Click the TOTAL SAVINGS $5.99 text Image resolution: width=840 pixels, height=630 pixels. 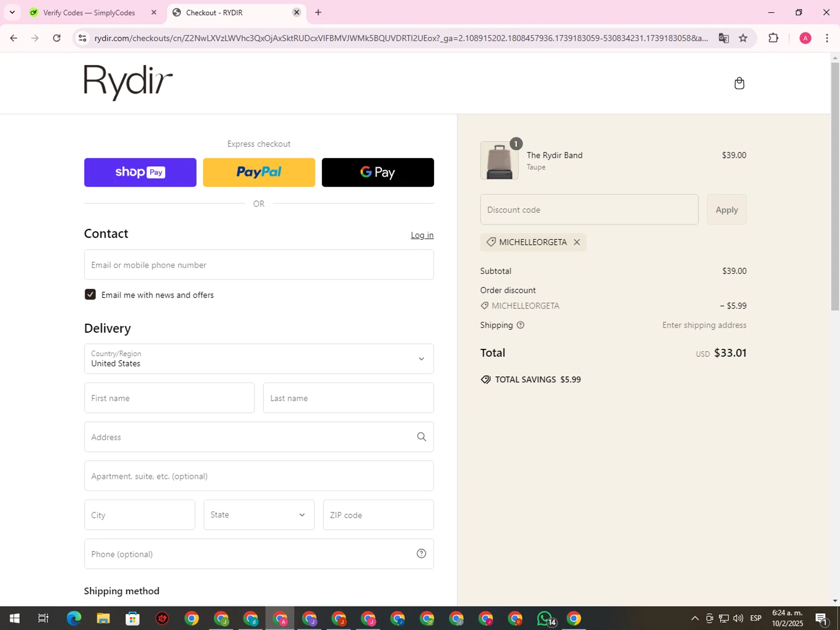pos(538,380)
